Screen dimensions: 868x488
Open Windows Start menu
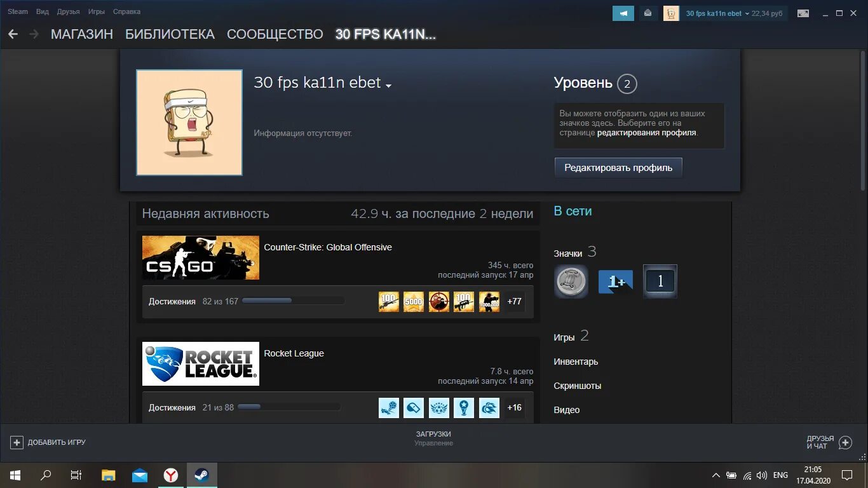coord(15,475)
